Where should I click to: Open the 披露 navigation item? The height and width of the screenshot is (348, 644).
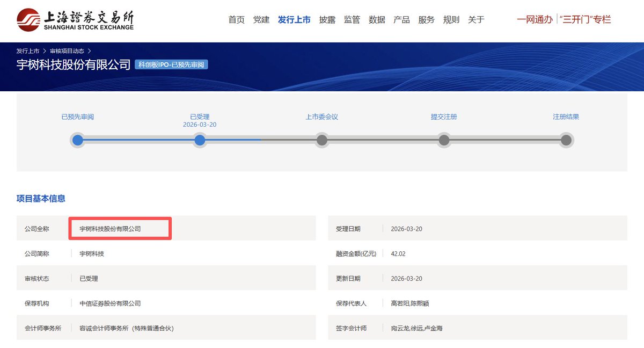click(x=327, y=20)
